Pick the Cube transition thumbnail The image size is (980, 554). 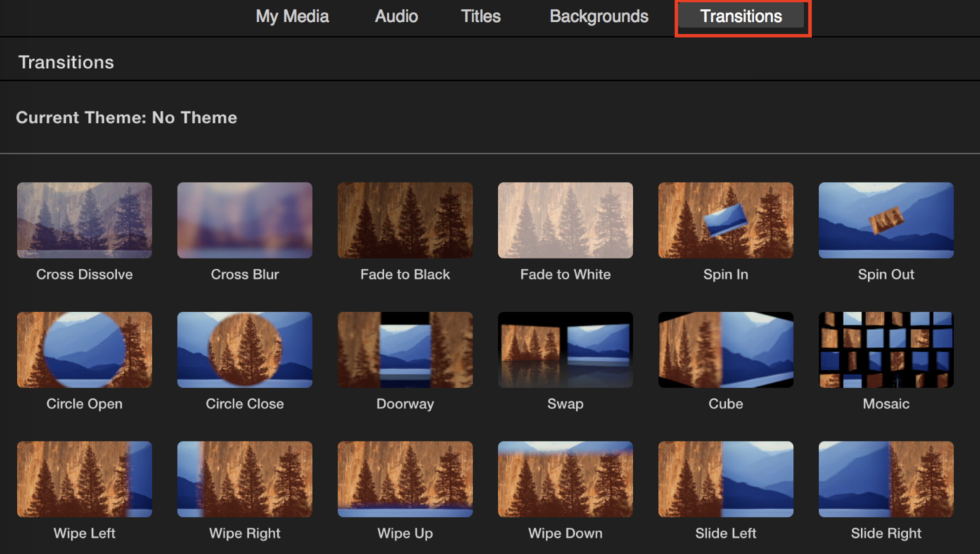coord(726,350)
